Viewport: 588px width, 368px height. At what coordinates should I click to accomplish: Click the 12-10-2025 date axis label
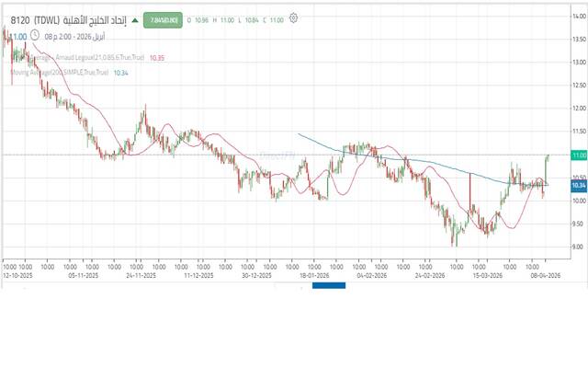click(17, 274)
